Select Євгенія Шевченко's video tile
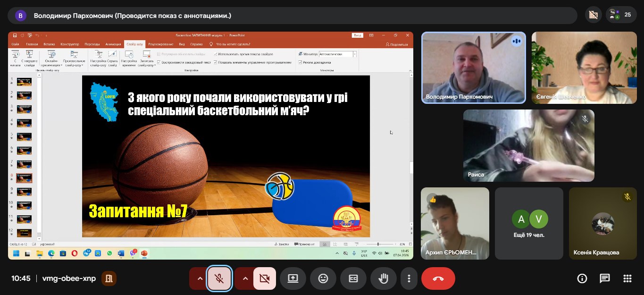This screenshot has width=644, height=295. 582,67
